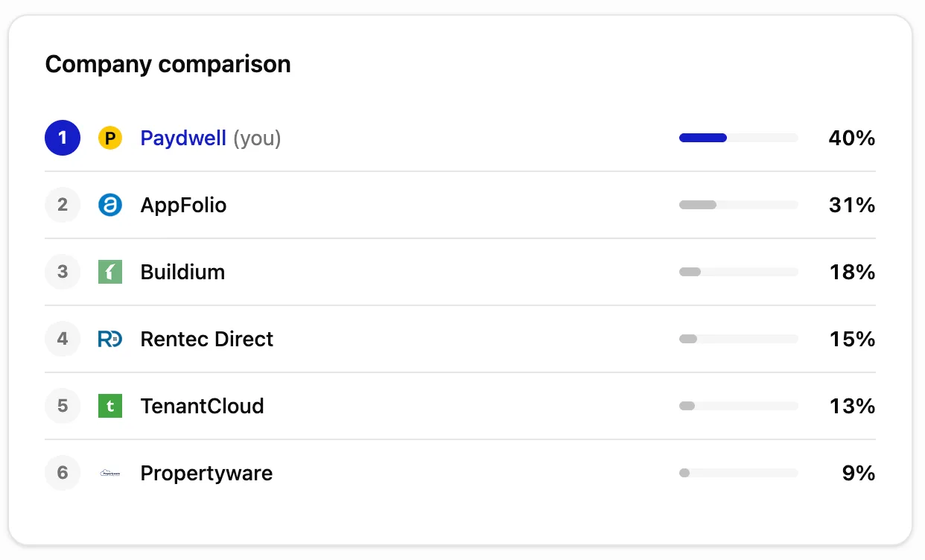Click the small Propertyware logo
The height and width of the screenshot is (560, 925).
pos(110,473)
